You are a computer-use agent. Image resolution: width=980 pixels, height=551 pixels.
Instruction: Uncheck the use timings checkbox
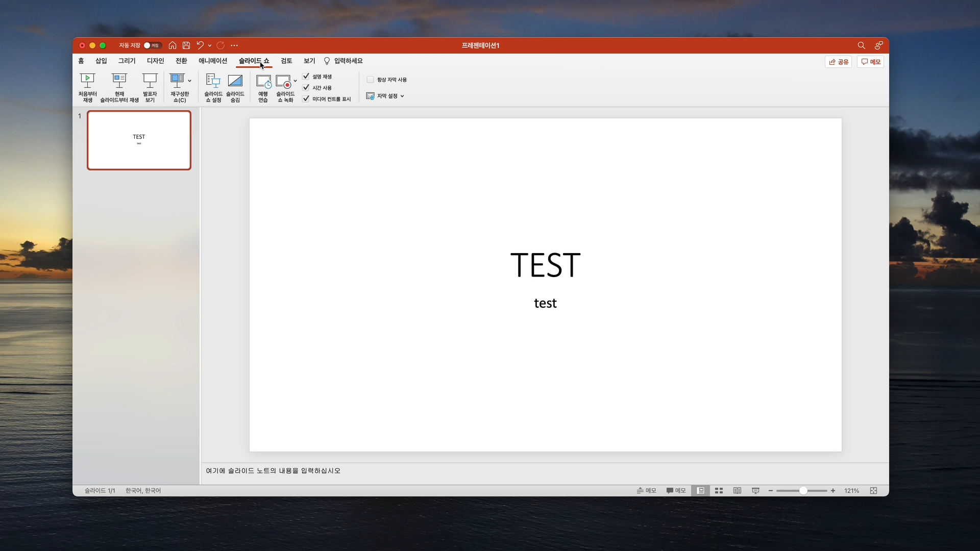pyautogui.click(x=306, y=88)
